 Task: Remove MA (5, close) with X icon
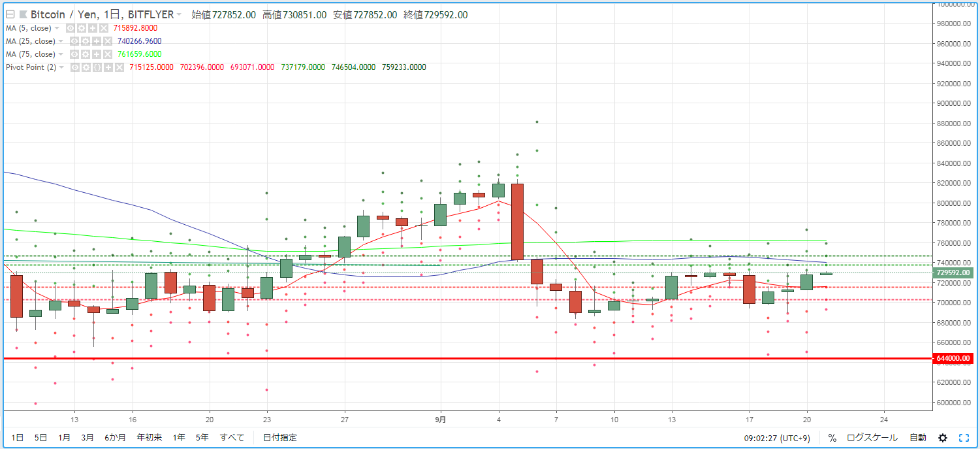pyautogui.click(x=104, y=28)
